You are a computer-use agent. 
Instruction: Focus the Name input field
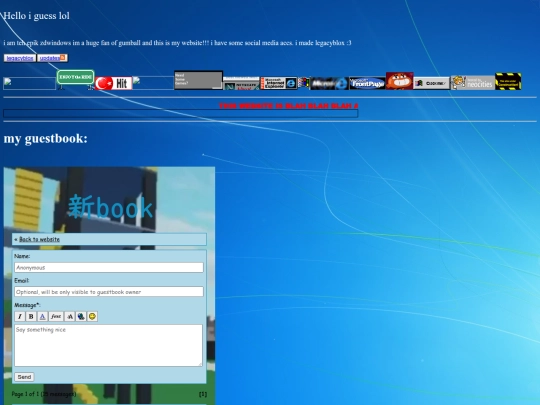[x=109, y=268]
